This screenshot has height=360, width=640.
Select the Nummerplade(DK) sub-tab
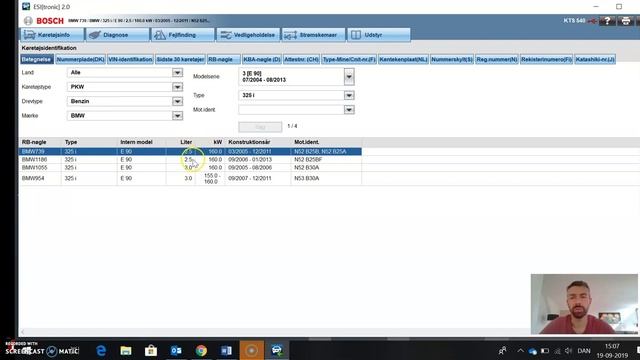point(80,60)
